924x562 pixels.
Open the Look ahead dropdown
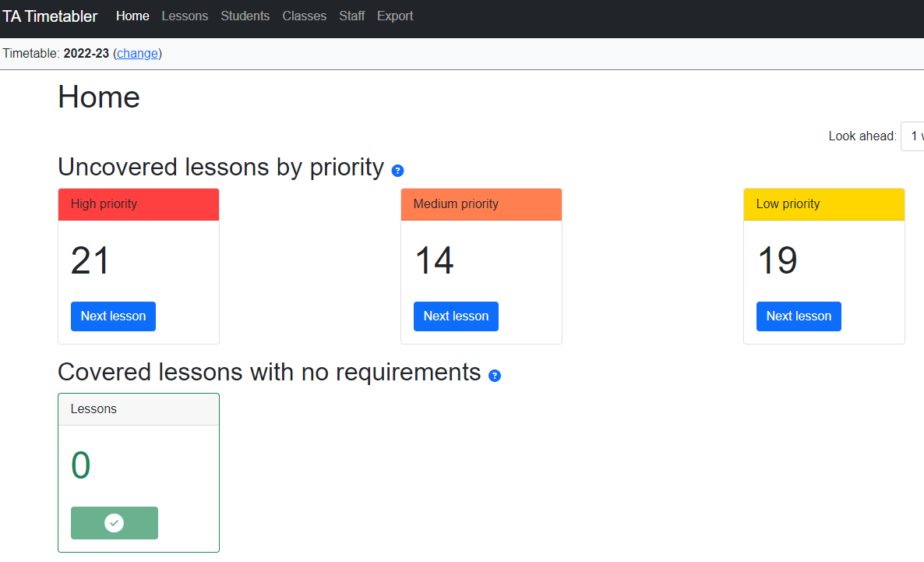point(912,136)
